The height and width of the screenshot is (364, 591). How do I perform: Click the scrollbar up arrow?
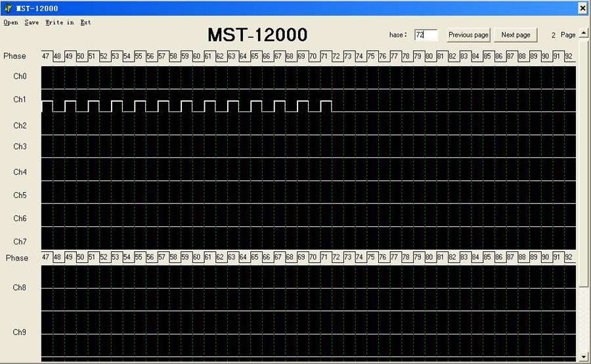coord(584,33)
